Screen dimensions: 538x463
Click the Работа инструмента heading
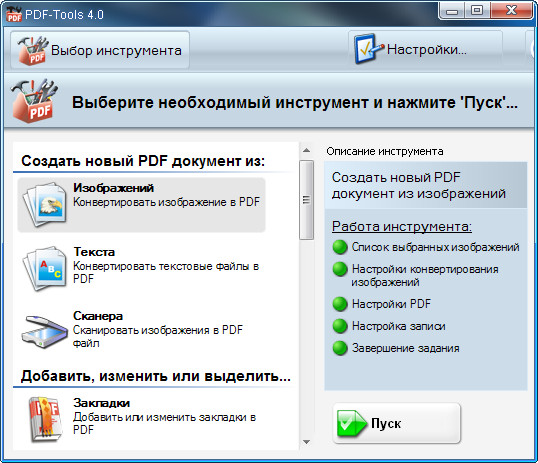[x=402, y=227]
